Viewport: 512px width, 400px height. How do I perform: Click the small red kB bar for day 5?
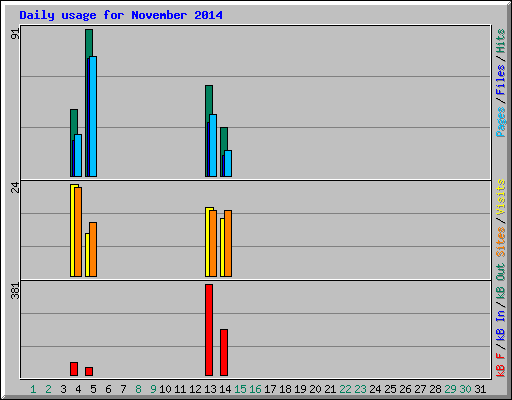click(x=89, y=372)
